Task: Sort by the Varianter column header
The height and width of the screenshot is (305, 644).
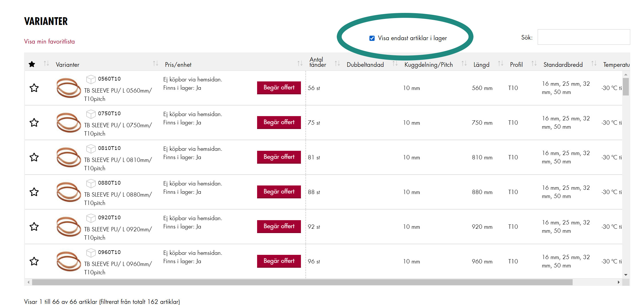Action: click(68, 64)
